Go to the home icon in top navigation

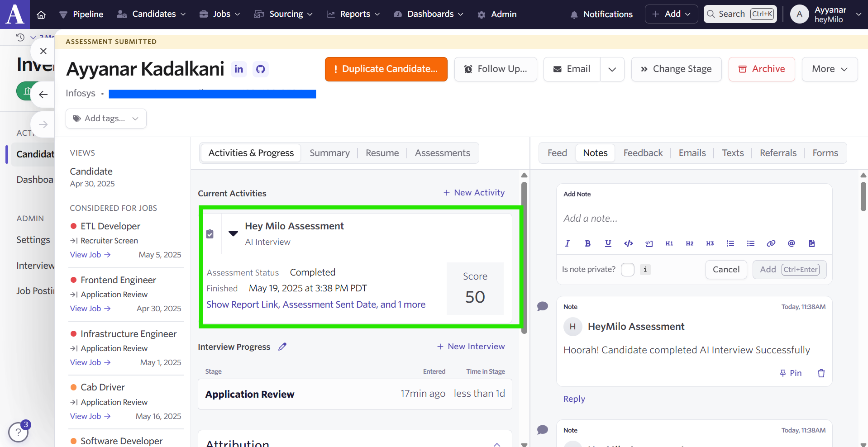(41, 14)
